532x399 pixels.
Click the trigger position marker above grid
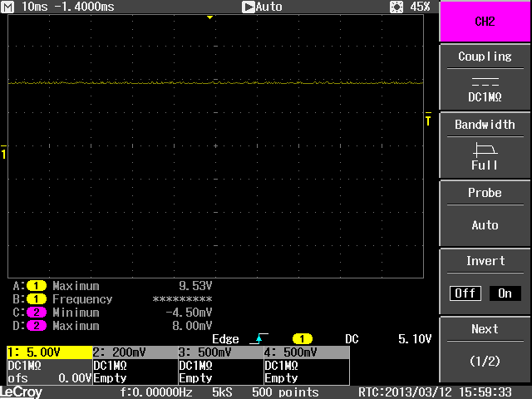point(209,17)
